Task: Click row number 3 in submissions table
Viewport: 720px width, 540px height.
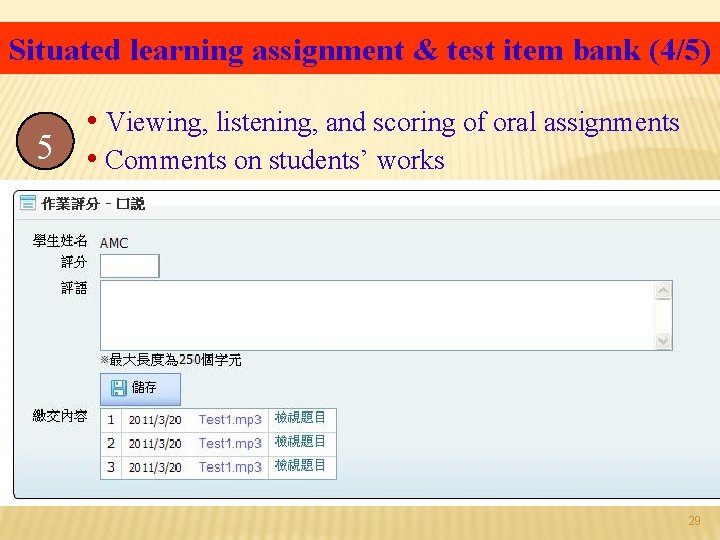Action: point(111,467)
